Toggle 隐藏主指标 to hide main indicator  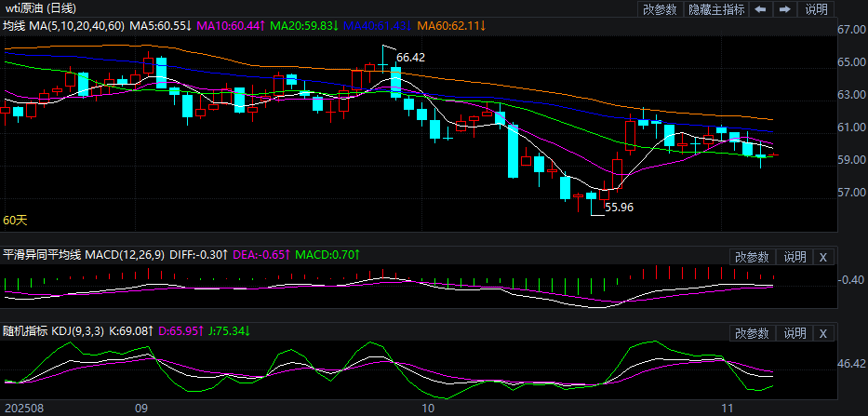click(715, 9)
